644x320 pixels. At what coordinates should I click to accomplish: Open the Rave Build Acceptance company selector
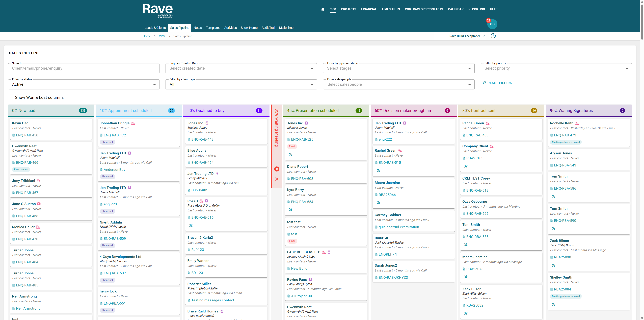coord(467,36)
